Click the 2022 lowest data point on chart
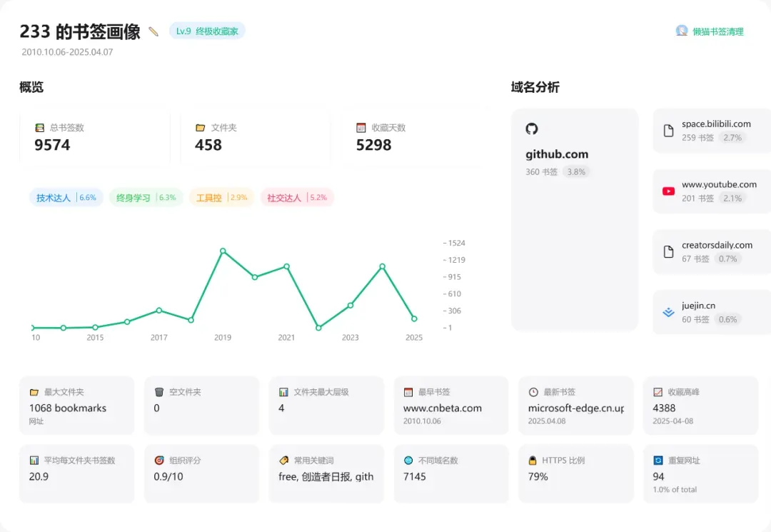This screenshot has height=532, width=771. [x=318, y=328]
